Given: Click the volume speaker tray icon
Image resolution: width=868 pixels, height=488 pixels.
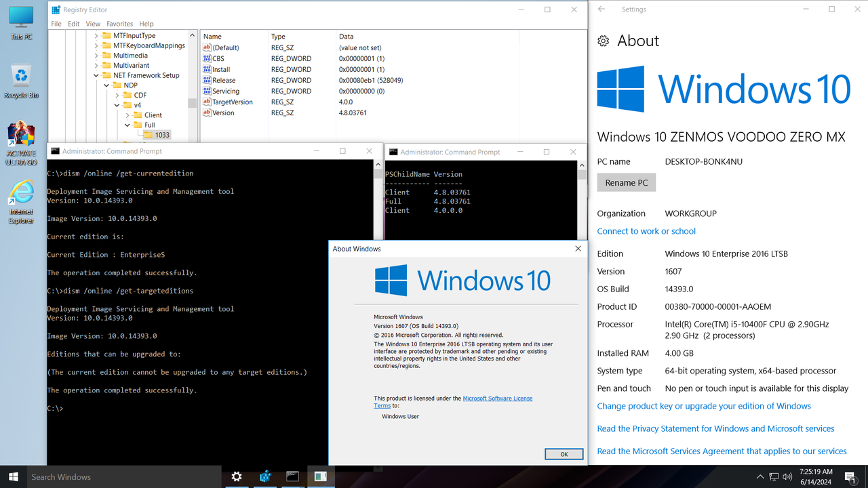Looking at the screenshot, I should coord(787,476).
